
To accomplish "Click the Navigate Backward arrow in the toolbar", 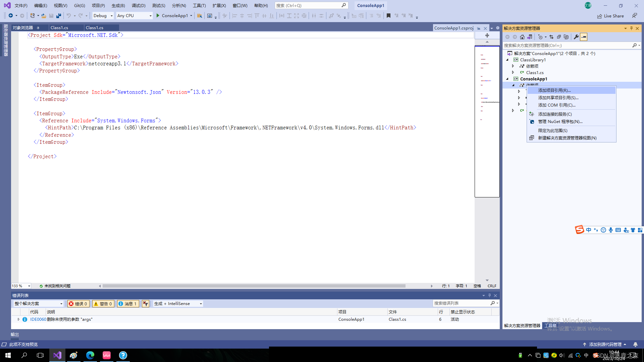I will (x=11, y=16).
